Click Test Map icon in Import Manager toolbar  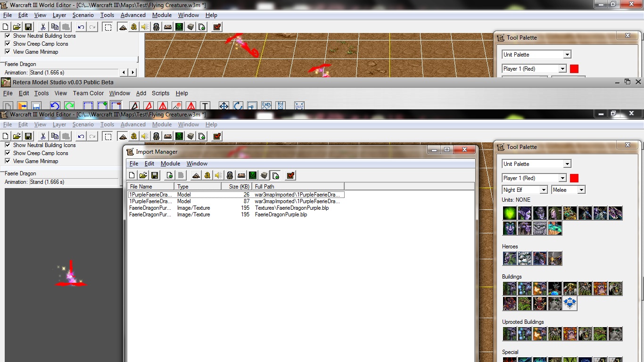(290, 175)
